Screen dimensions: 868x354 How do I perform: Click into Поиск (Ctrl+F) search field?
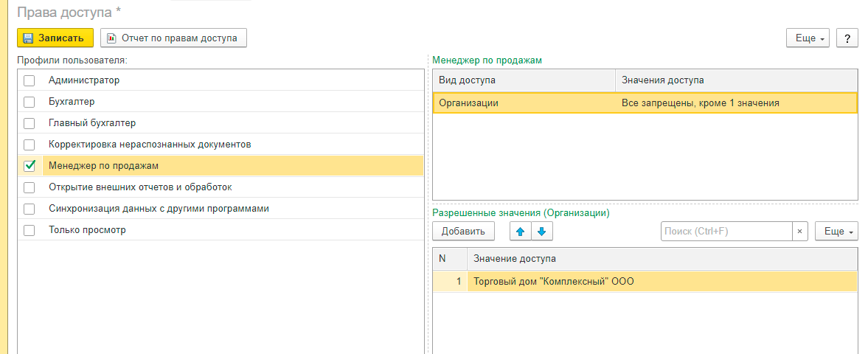tap(726, 232)
